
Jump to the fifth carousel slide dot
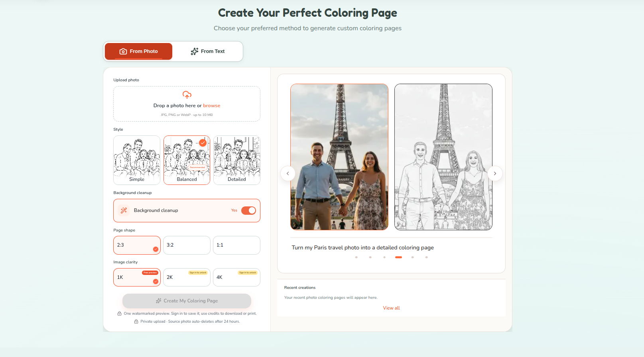[412, 257]
